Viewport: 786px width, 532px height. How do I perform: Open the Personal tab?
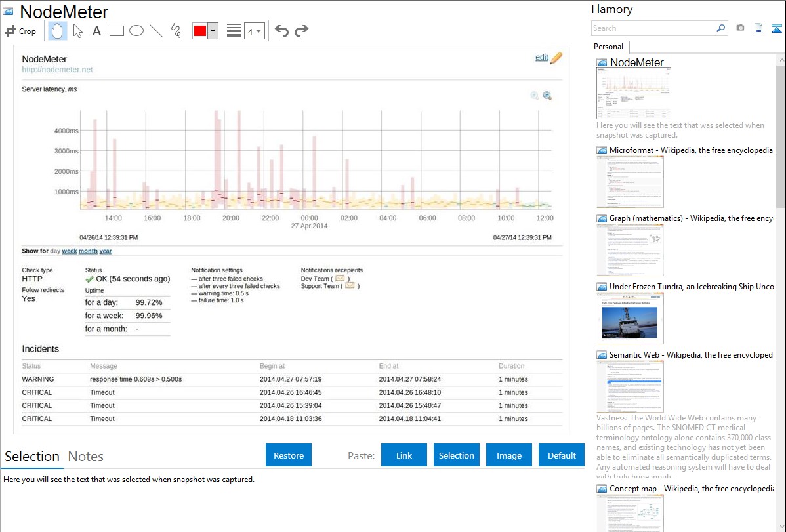click(x=608, y=47)
